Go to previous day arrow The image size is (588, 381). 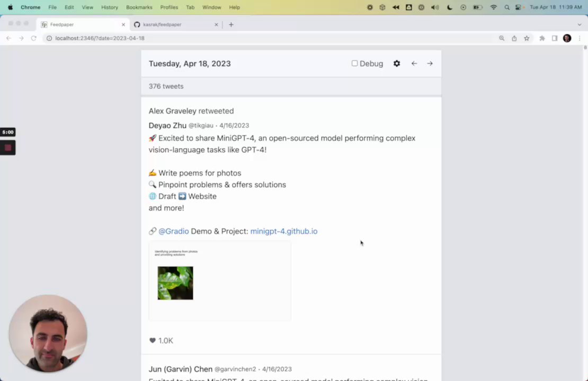pyautogui.click(x=414, y=63)
